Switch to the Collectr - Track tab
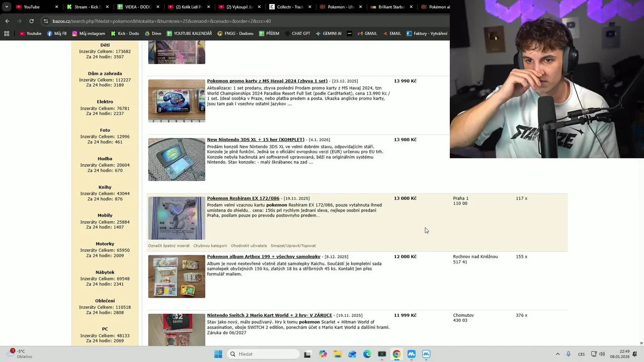 click(290, 7)
